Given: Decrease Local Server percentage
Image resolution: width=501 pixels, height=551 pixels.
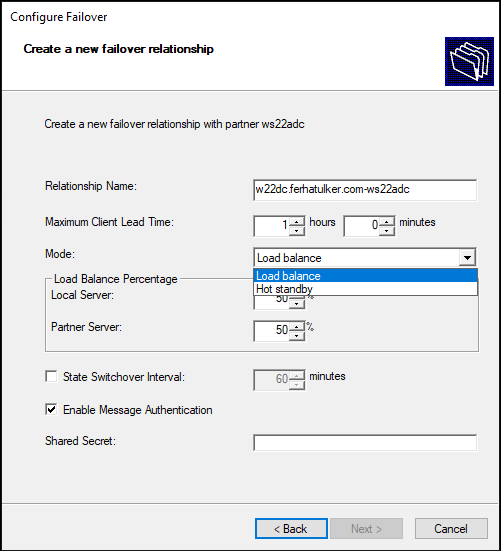Looking at the screenshot, I should (297, 304).
